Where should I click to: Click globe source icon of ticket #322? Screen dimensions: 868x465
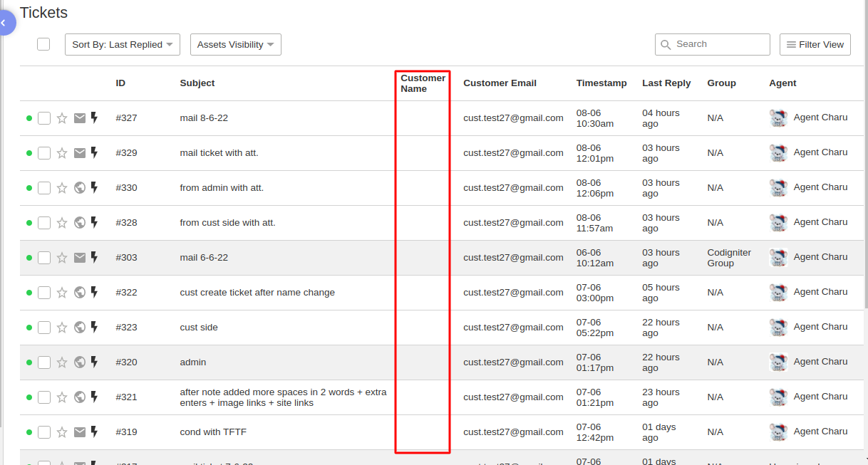pos(80,293)
